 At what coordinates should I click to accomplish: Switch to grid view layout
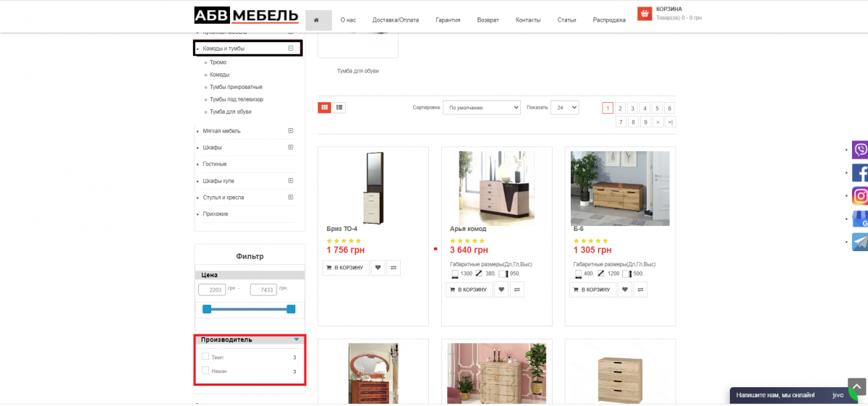click(325, 107)
